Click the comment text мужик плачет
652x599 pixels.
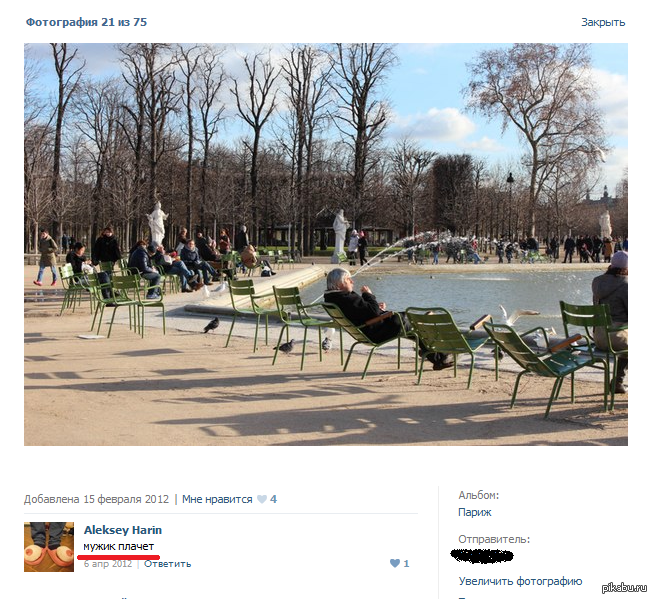click(x=119, y=546)
